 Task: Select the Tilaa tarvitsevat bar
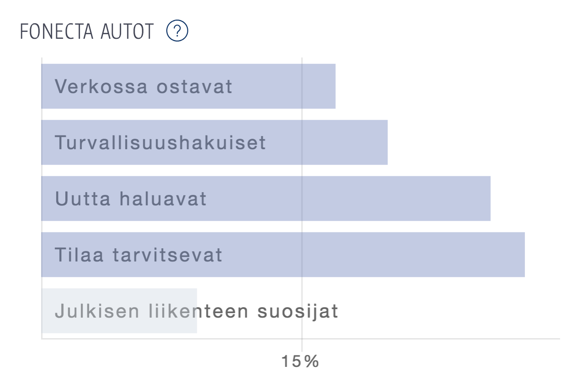pos(283,255)
